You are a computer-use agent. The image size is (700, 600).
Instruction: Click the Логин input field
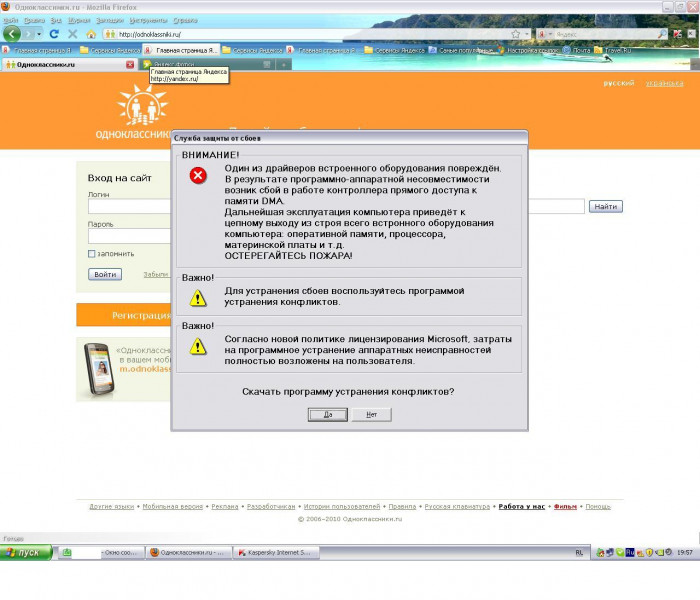(129, 206)
